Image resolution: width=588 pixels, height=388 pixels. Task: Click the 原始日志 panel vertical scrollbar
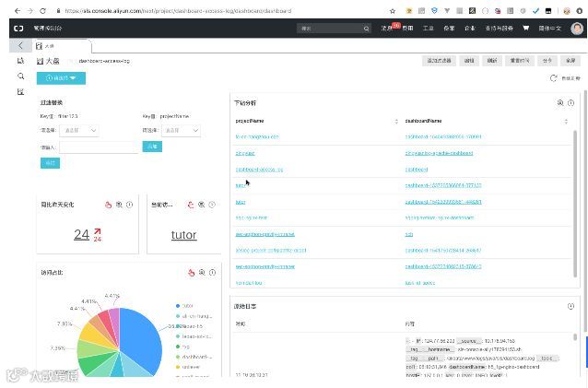(575, 336)
